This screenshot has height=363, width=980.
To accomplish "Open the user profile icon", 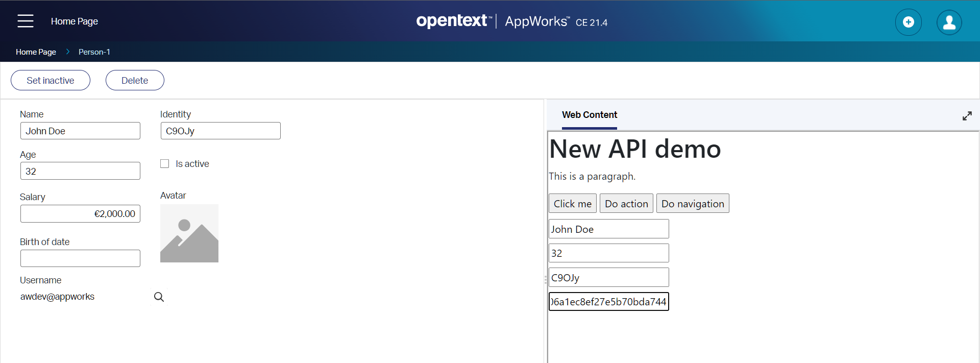I will [949, 22].
